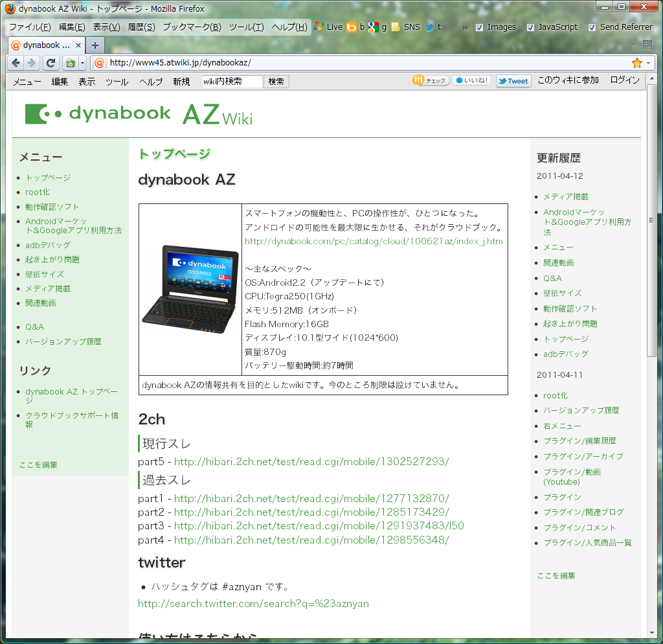Screen dimensions: 663x644
Task: Click the wiki内検索 search field
Action: coord(232,81)
